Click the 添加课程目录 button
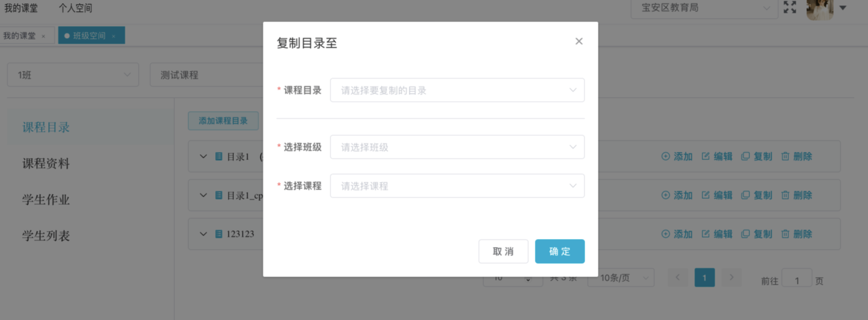The width and height of the screenshot is (868, 320). (223, 121)
